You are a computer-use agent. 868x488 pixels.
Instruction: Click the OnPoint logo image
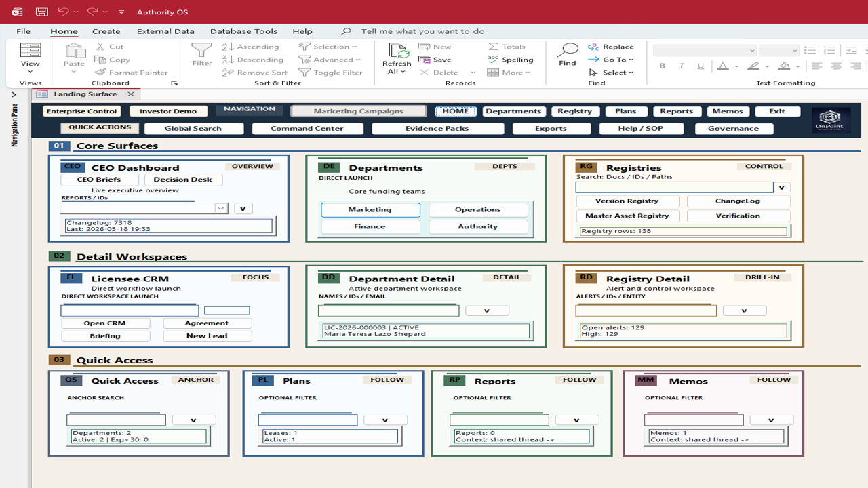coord(830,121)
